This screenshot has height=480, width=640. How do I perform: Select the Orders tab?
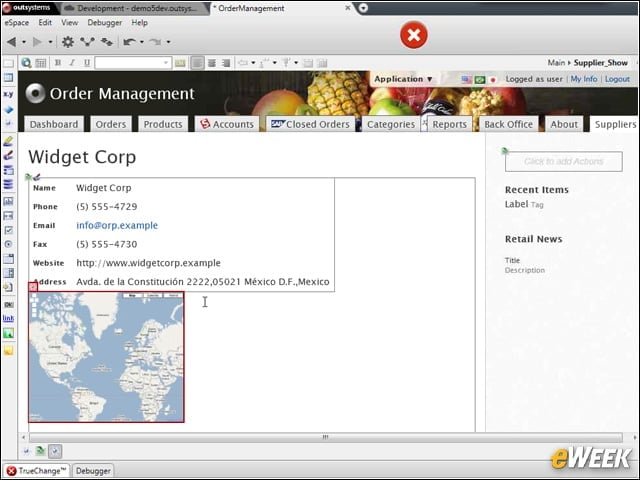coord(111,124)
